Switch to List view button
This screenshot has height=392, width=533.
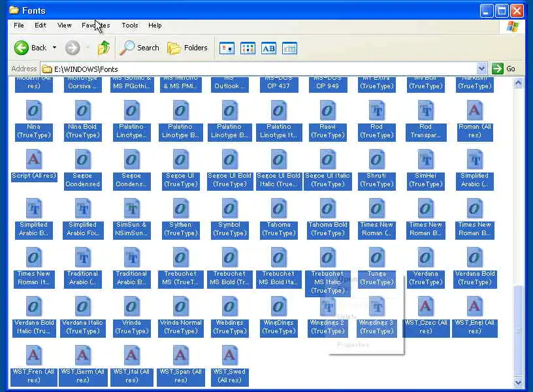tap(248, 48)
